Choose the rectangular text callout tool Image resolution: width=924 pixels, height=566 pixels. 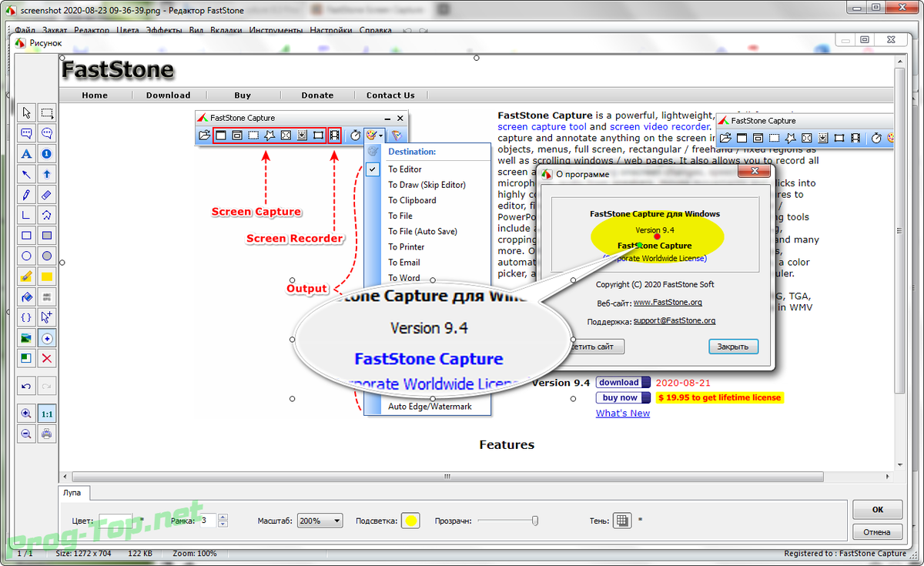click(x=27, y=133)
